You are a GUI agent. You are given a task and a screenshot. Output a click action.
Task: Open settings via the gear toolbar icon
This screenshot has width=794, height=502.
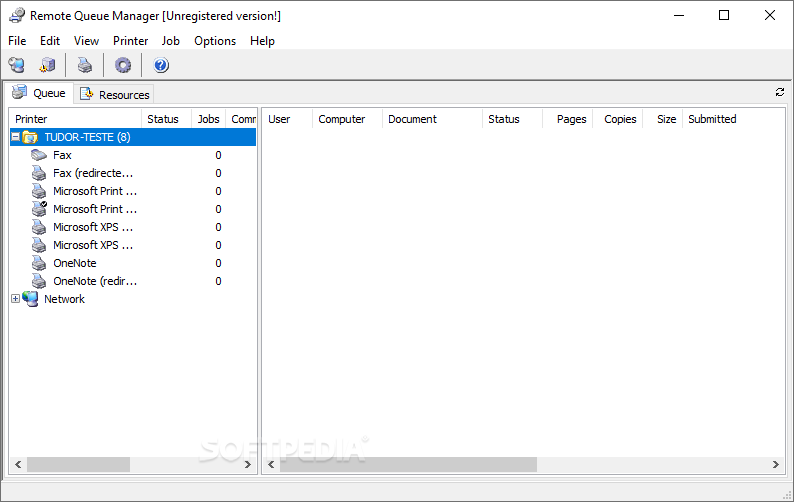pos(123,65)
